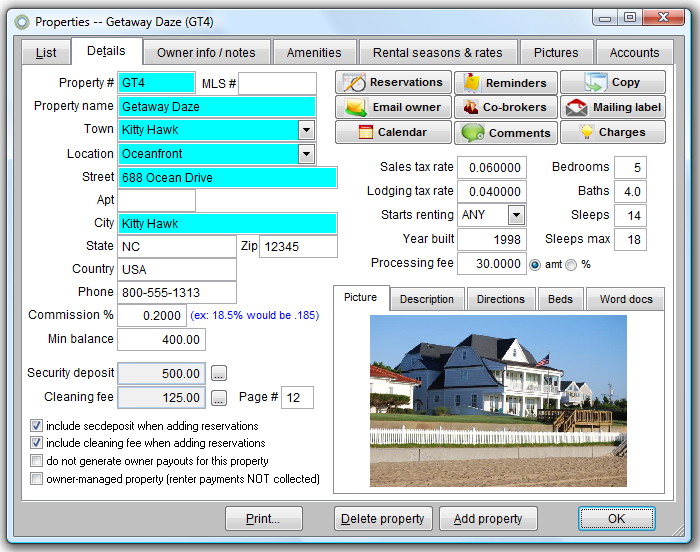Open the Accounts tab
The height and width of the screenshot is (552, 700).
tap(634, 53)
